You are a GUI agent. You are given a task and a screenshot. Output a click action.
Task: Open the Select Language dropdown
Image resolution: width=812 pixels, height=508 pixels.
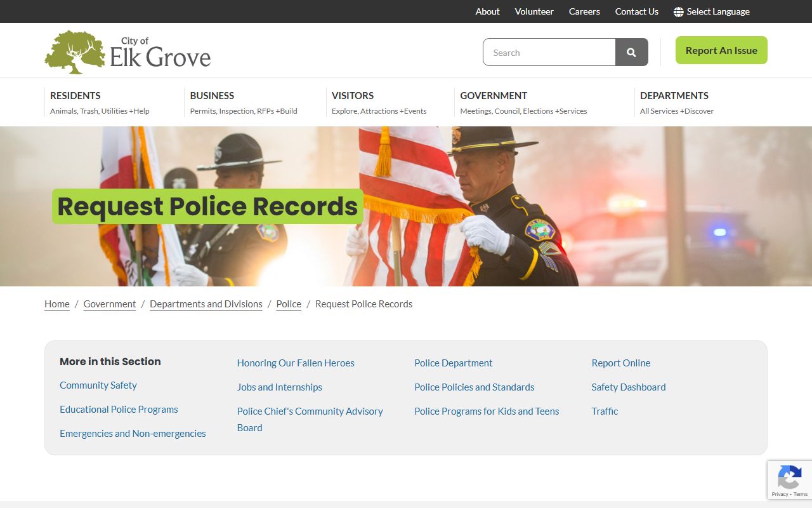712,11
